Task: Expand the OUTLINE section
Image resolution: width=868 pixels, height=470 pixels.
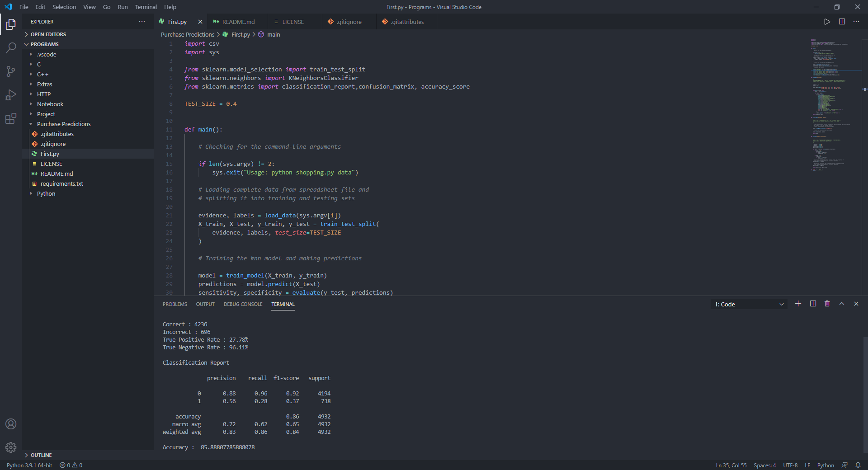Action: click(41, 455)
